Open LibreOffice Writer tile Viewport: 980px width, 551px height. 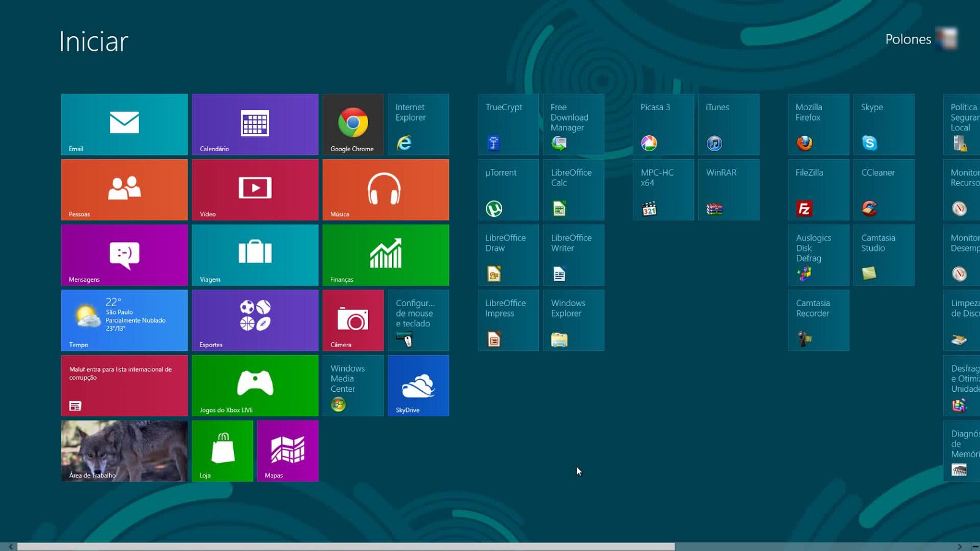(573, 255)
